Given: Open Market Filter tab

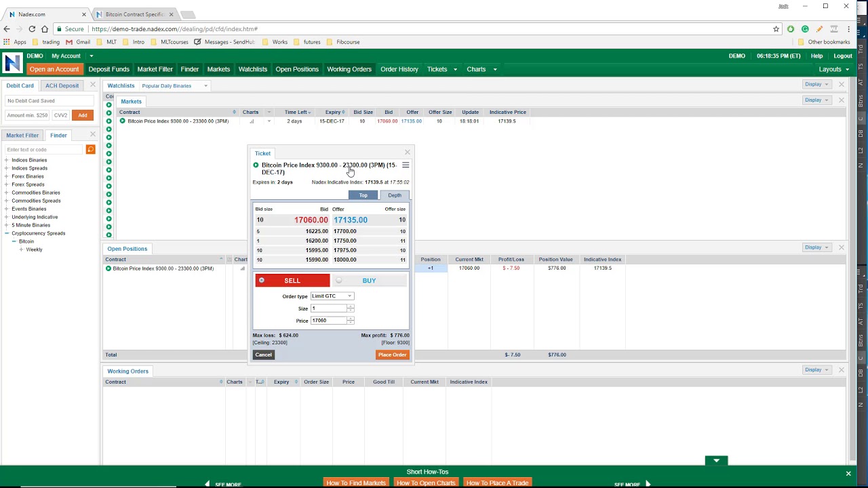Looking at the screenshot, I should [22, 135].
